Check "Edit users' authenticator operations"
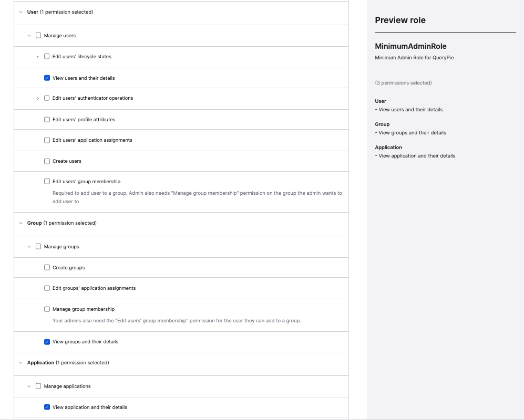The image size is (524, 420). pos(47,98)
